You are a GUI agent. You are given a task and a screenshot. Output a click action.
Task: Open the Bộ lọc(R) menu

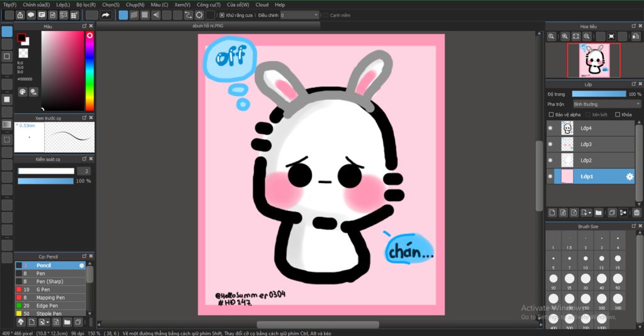pos(86,5)
